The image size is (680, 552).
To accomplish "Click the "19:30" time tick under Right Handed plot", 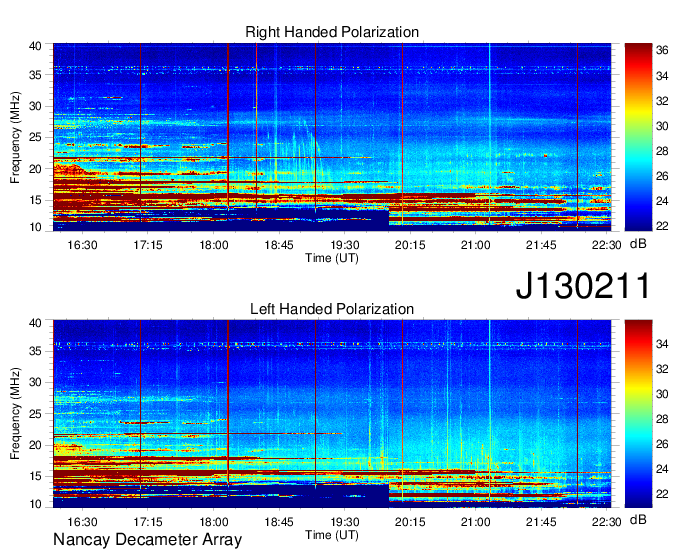I will click(x=344, y=245).
